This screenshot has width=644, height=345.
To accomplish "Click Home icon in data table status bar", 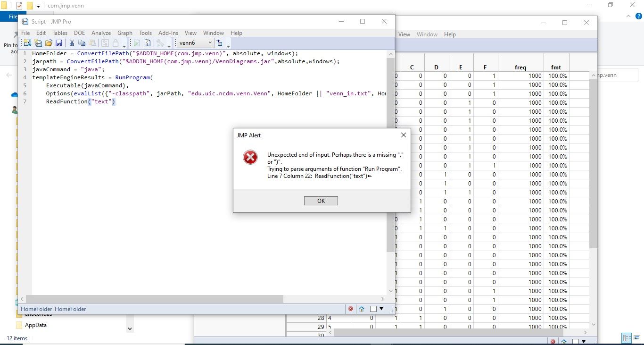I will [x=564, y=341].
